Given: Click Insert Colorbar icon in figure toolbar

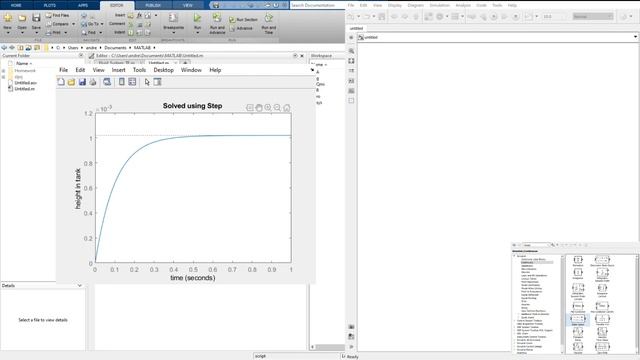Looking at the screenshot, I should click(x=122, y=82).
